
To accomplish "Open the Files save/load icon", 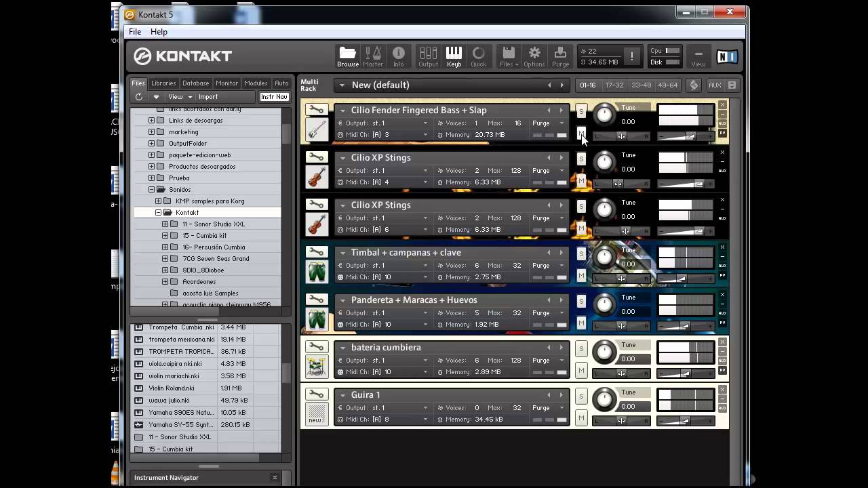I will click(509, 57).
